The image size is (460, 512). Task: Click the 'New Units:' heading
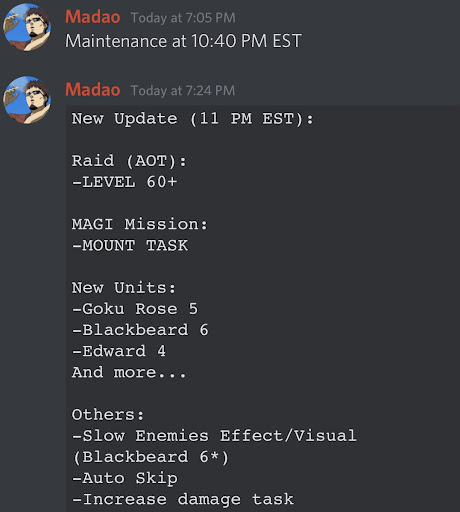point(124,288)
